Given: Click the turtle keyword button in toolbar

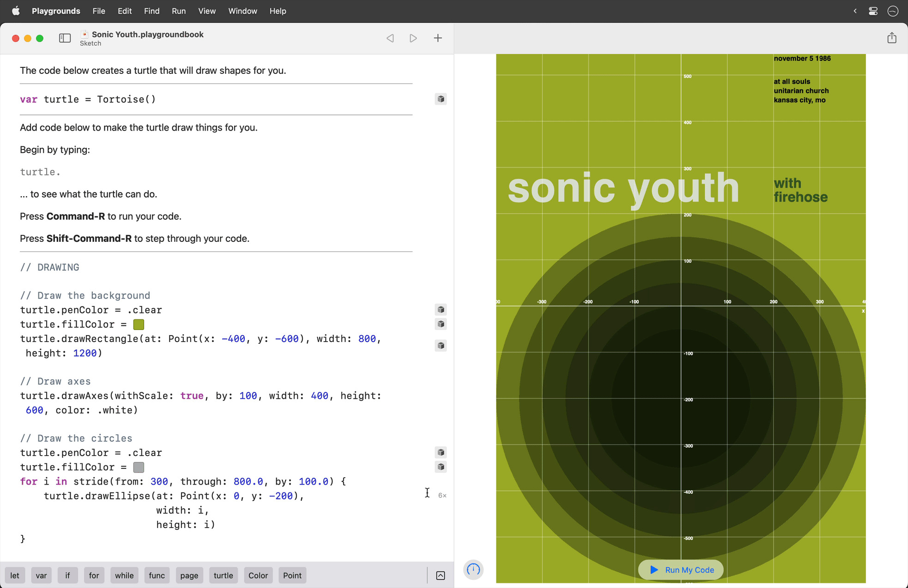Looking at the screenshot, I should click(222, 576).
